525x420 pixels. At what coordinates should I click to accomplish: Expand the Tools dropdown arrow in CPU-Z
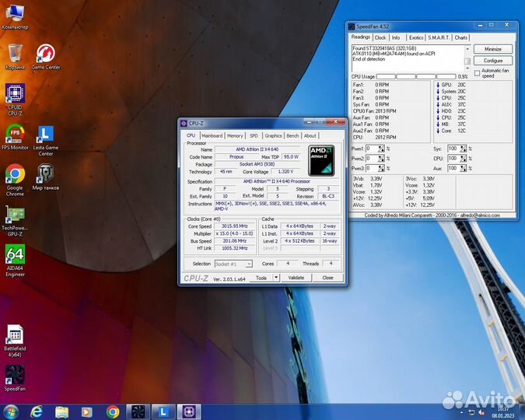[276, 278]
